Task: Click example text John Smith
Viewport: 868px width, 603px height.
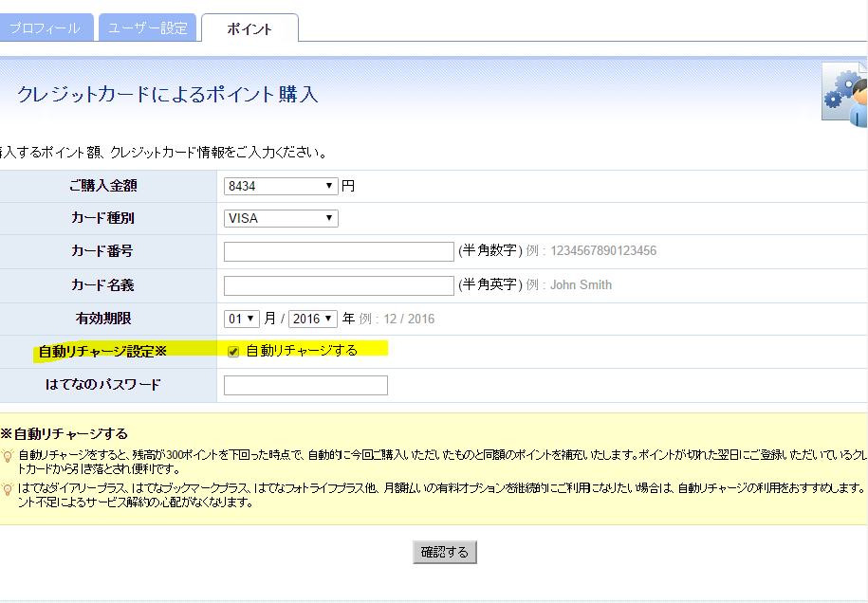Action: [581, 284]
